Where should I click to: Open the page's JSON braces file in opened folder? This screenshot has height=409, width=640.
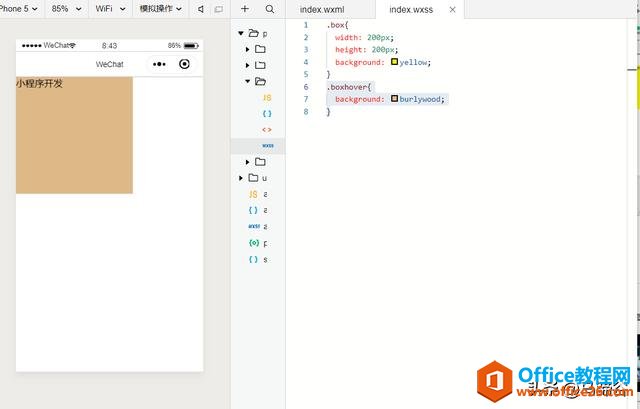[x=267, y=113]
